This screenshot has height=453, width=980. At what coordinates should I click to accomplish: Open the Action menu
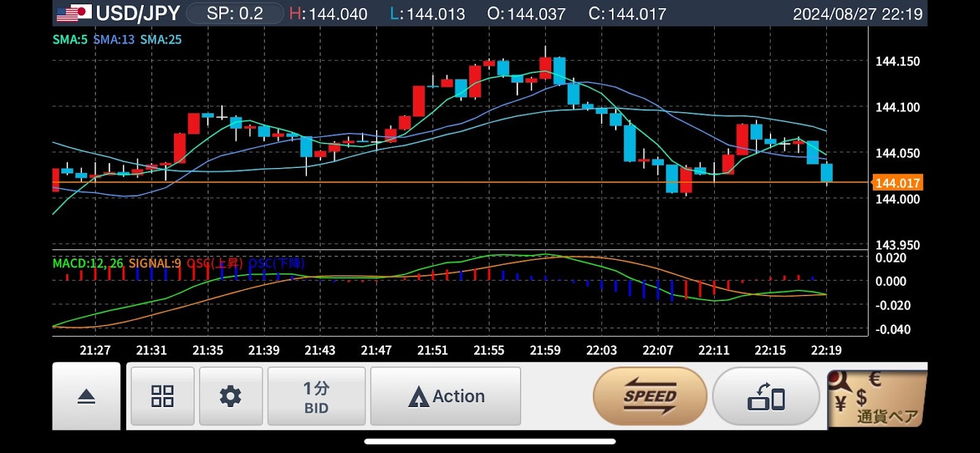click(x=446, y=396)
